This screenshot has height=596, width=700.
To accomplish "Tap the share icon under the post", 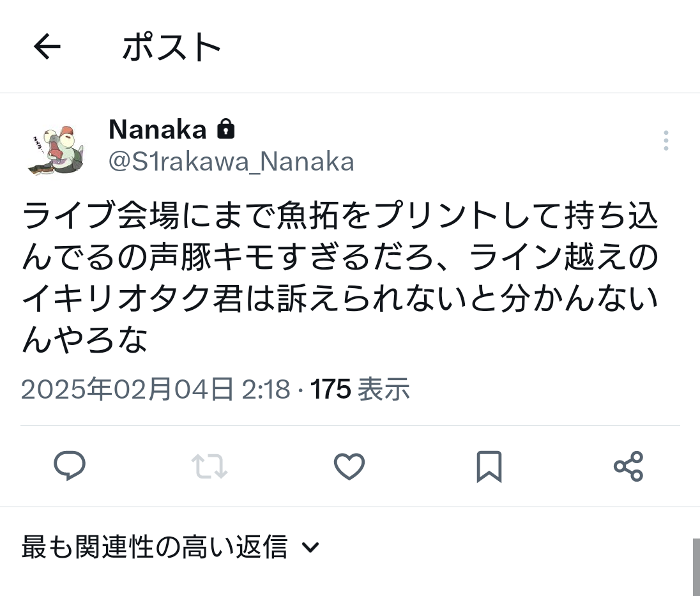I will 628,466.
